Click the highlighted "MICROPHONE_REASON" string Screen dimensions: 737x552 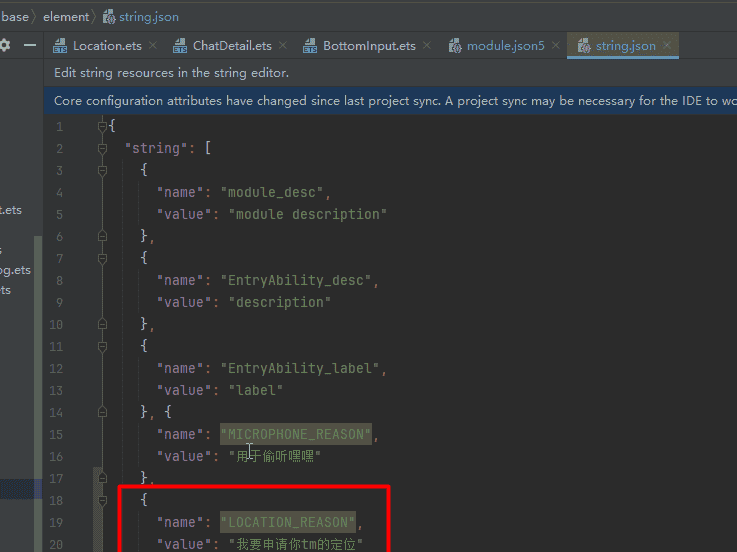296,434
